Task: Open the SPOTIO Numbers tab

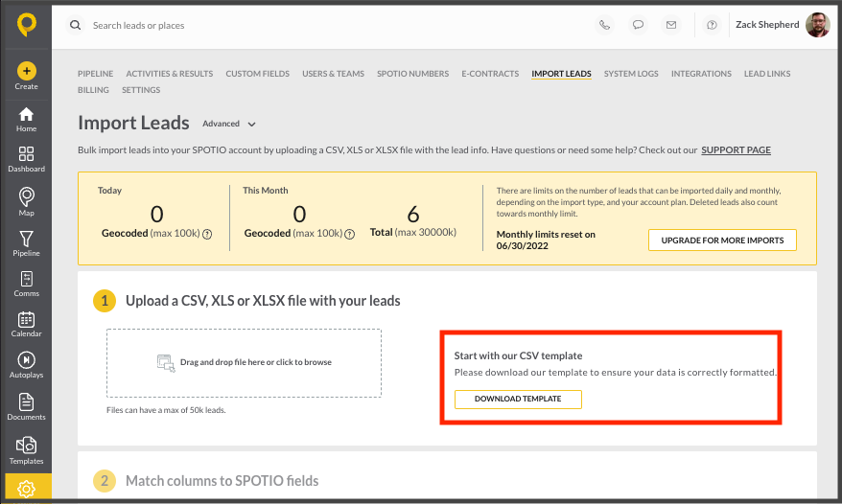Action: 412,74
